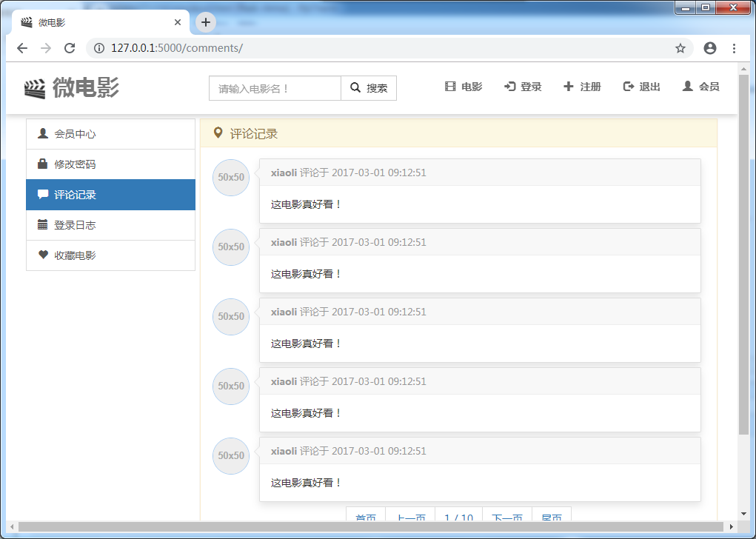Open the 会员 nav link

(701, 87)
